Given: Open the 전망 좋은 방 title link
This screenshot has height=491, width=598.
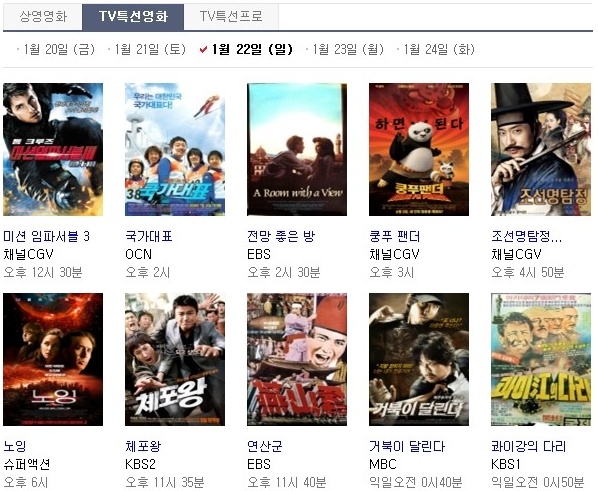Looking at the screenshot, I should pyautogui.click(x=281, y=236).
